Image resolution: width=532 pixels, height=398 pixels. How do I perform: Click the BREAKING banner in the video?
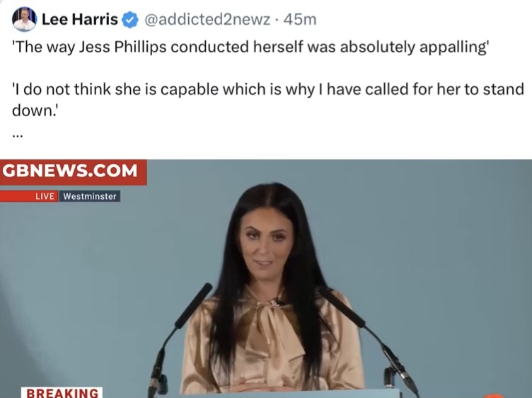click(62, 392)
